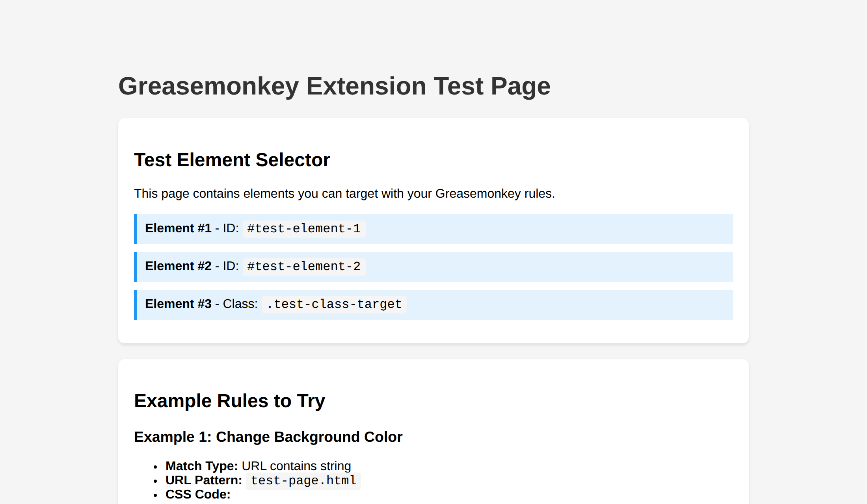Click the Greasemonkey Extension Test Page heading
The height and width of the screenshot is (504, 867).
click(334, 86)
